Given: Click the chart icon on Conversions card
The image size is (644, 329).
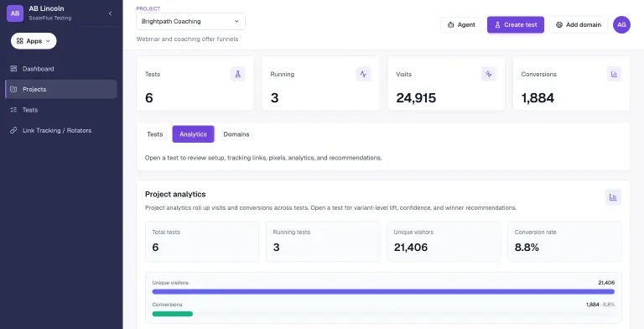Looking at the screenshot, I should click(x=614, y=74).
